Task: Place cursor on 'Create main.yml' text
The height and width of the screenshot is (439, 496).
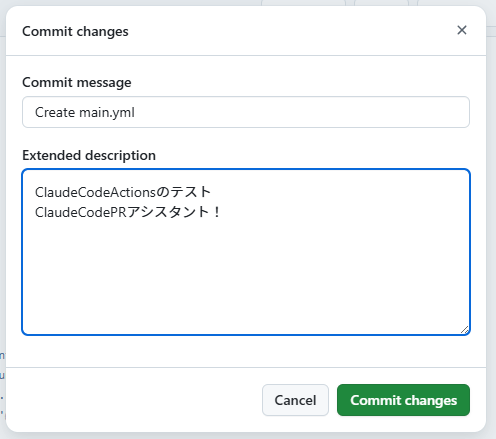Action: (85, 112)
